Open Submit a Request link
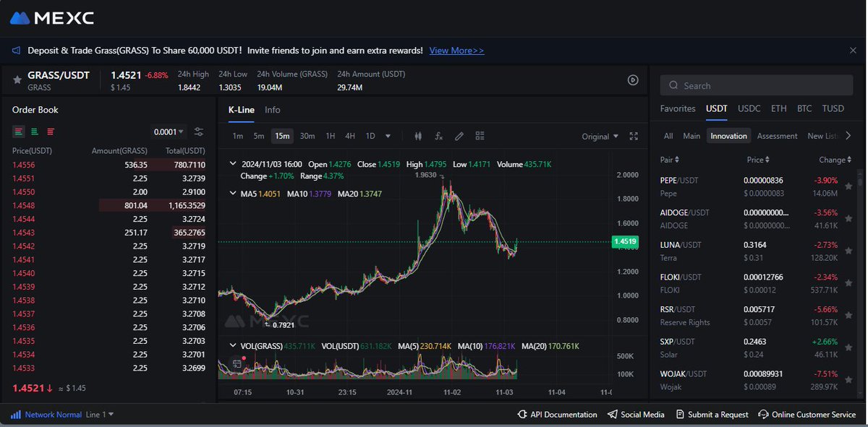This screenshot has height=427, width=868. pyautogui.click(x=712, y=415)
